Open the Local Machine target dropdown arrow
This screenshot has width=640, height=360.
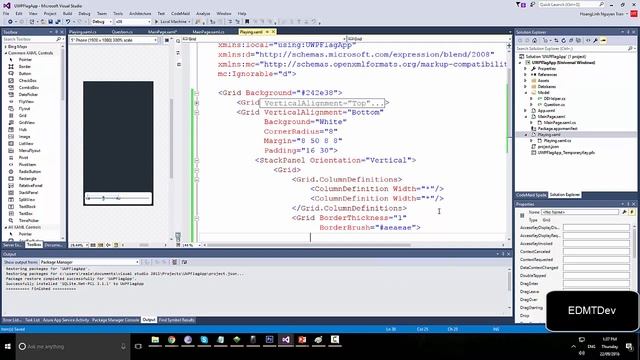(x=190, y=22)
